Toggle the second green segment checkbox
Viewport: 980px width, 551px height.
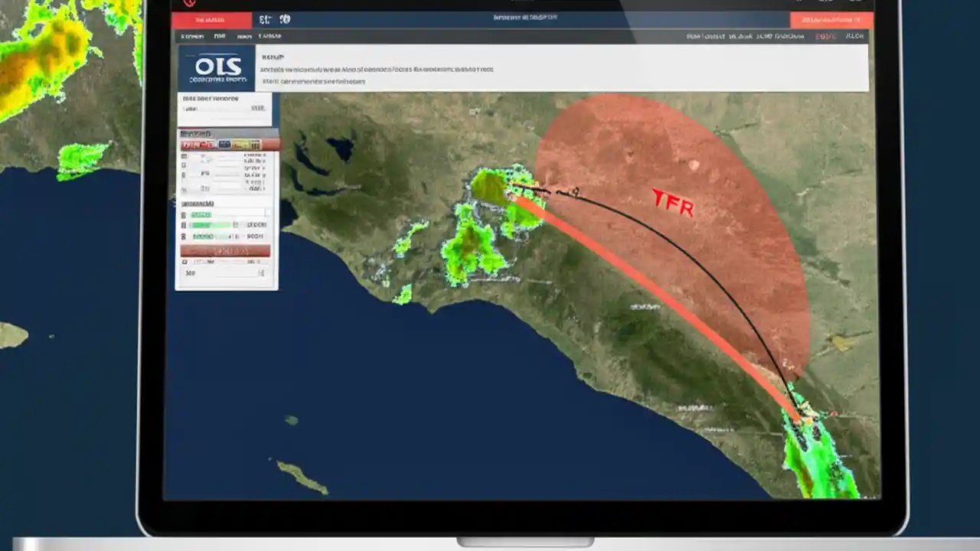(x=184, y=225)
